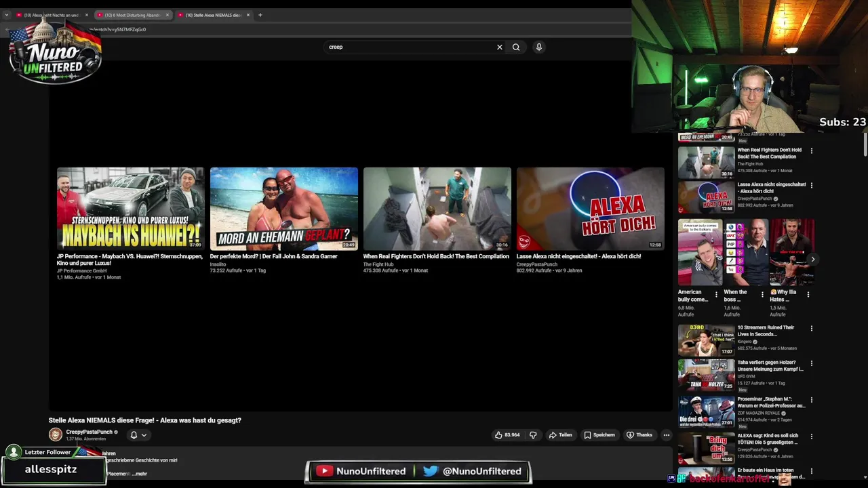Open the Maybach vs Huawei end-screen thumbnail

pos(131,209)
